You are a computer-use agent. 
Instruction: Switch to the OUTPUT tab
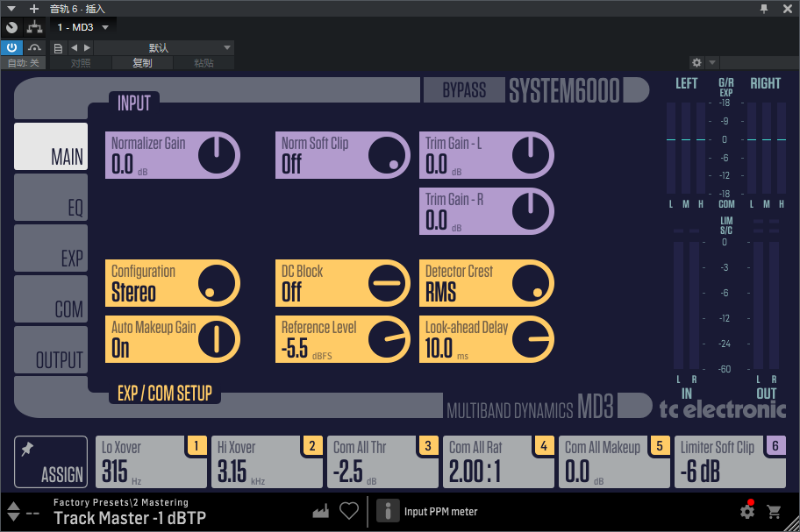click(51, 350)
